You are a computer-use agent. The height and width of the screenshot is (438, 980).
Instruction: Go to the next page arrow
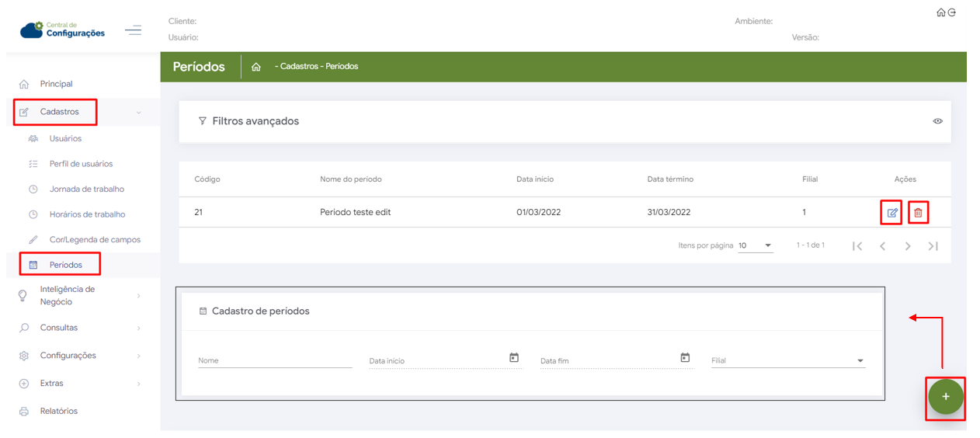(x=908, y=246)
